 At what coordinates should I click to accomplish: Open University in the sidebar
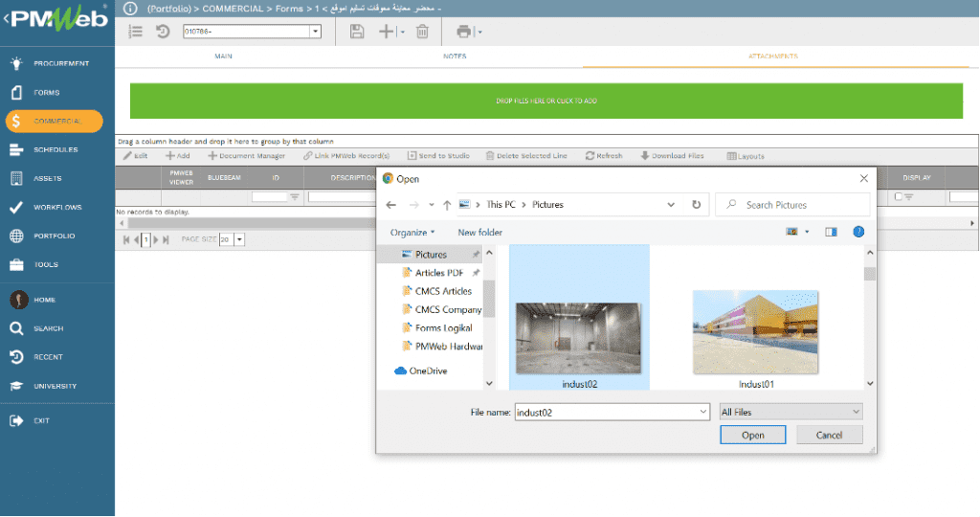[x=56, y=386]
